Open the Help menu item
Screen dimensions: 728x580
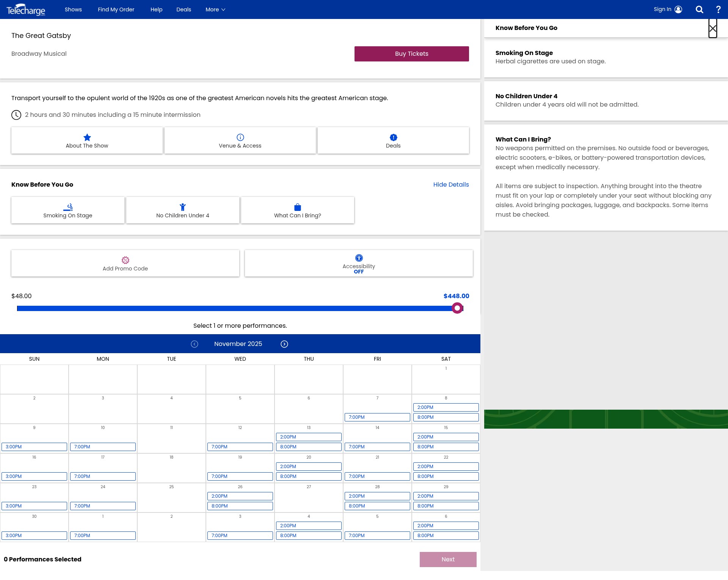pos(156,9)
